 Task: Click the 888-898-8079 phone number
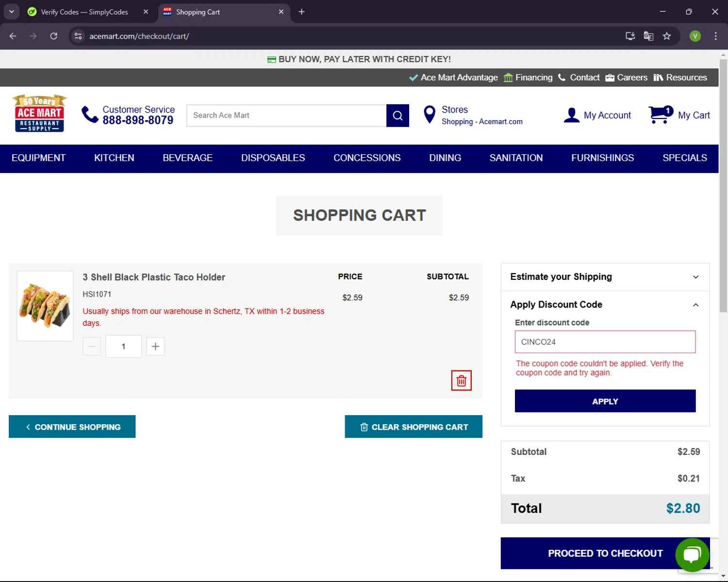point(138,120)
